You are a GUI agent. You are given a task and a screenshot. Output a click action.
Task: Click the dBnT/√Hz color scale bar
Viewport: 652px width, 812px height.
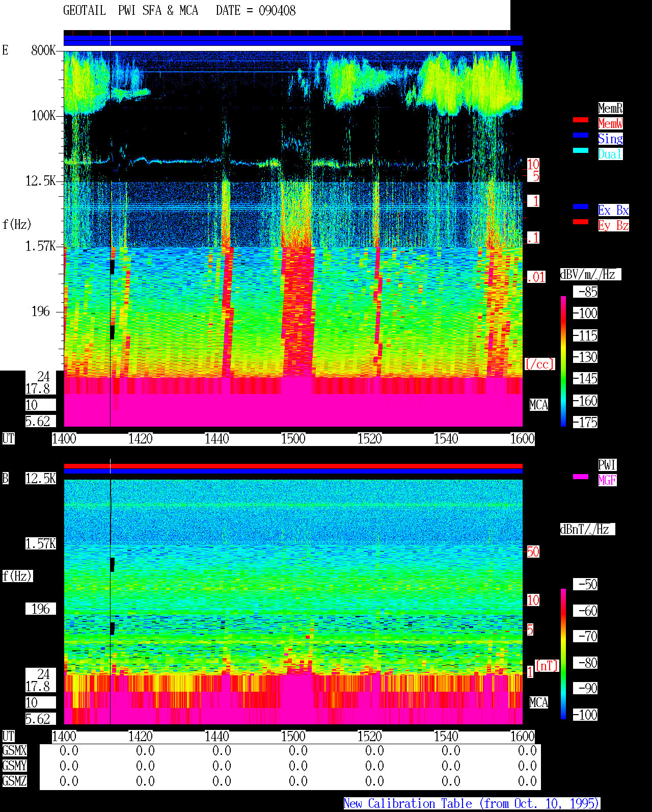tap(563, 654)
